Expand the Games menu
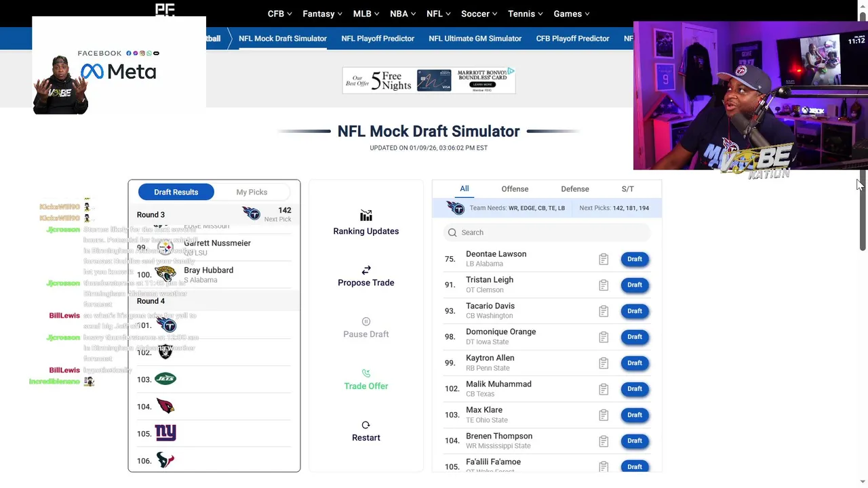The height and width of the screenshot is (488, 868). pos(572,14)
